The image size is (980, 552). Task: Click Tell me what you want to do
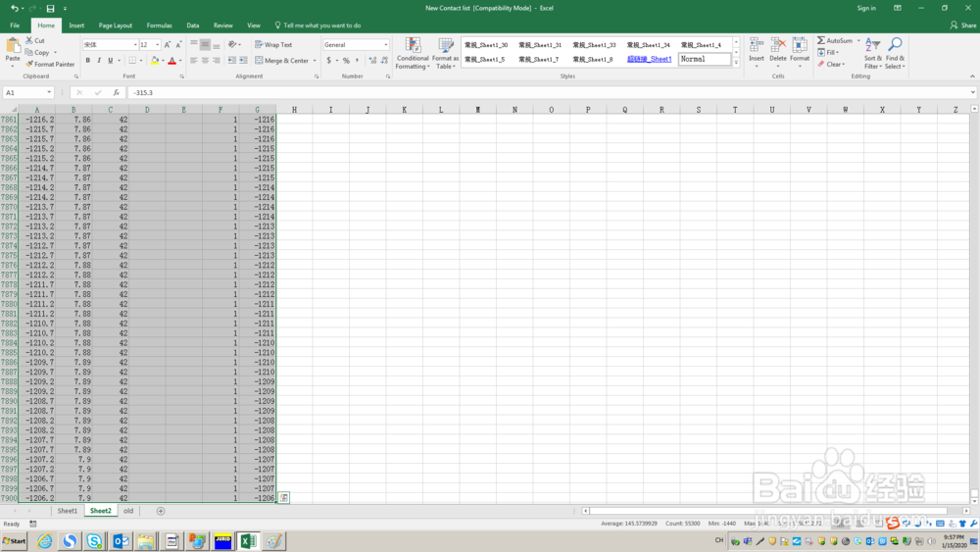(318, 25)
